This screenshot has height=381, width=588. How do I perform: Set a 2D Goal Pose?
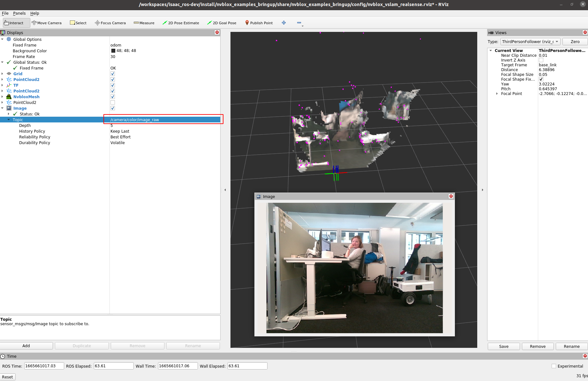[x=222, y=23]
